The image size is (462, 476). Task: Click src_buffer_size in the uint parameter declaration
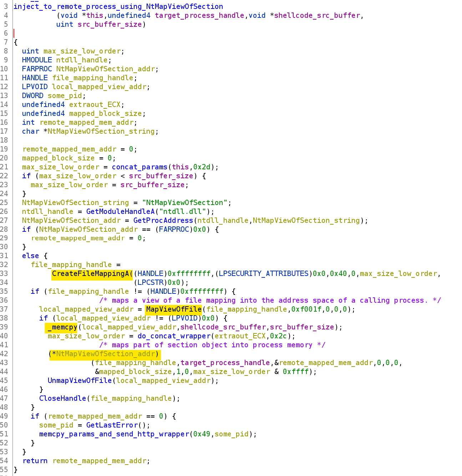click(x=110, y=24)
